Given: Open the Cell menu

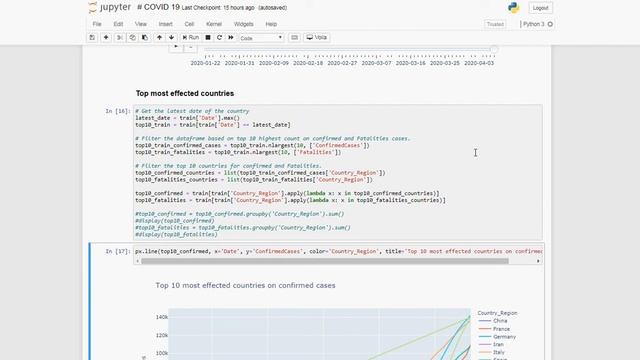Looking at the screenshot, I should point(189,24).
